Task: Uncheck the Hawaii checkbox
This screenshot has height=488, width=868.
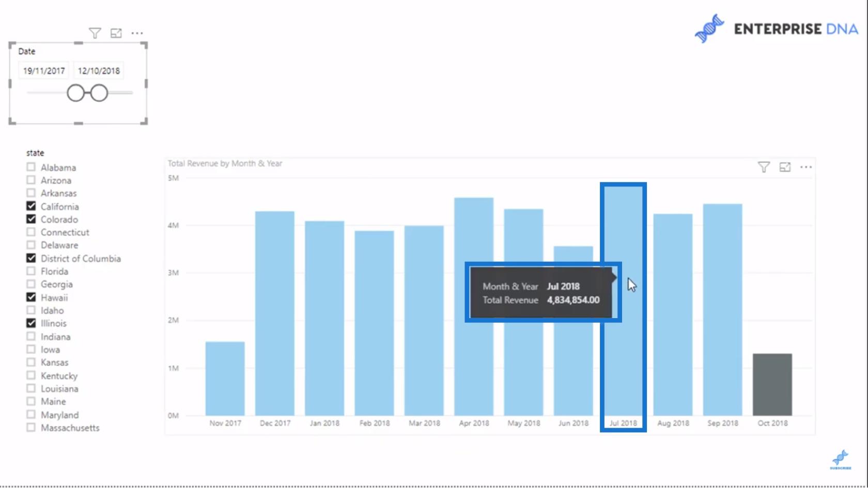Action: click(31, 297)
